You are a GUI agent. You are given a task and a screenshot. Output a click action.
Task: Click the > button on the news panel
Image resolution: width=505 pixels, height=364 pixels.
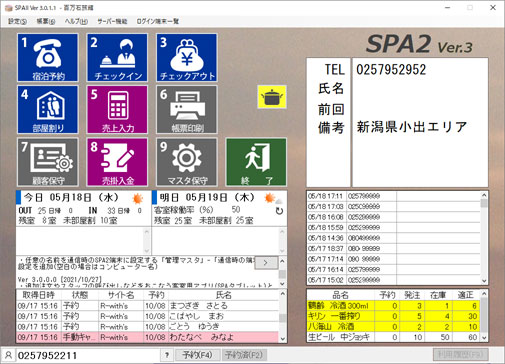click(x=266, y=263)
